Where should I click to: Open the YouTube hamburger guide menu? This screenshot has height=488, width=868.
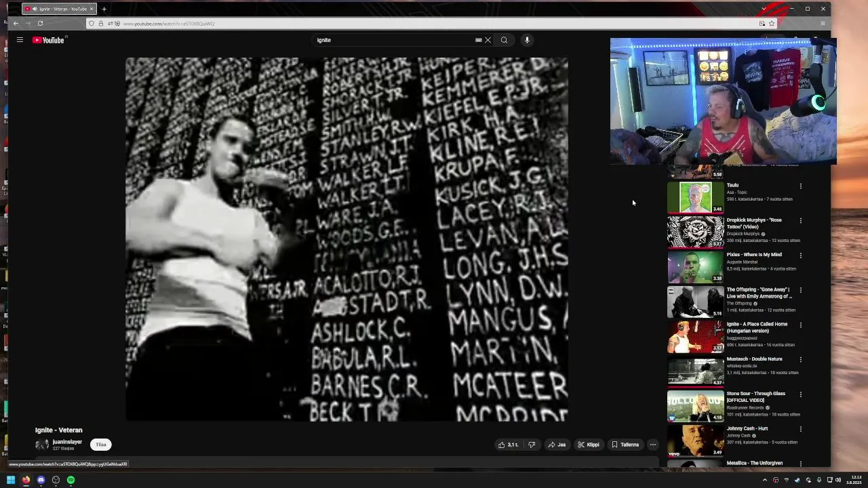pyautogui.click(x=20, y=40)
